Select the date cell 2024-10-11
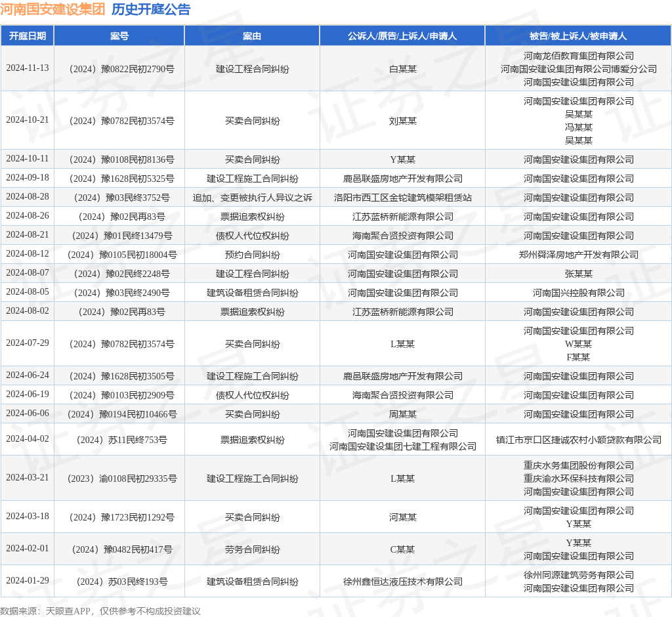This screenshot has width=672, height=617. [28, 159]
